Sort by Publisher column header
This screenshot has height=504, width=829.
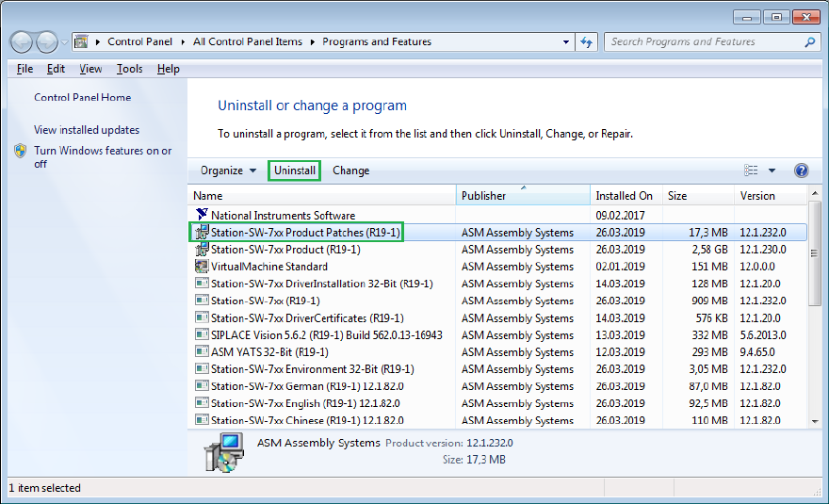pyautogui.click(x=523, y=196)
